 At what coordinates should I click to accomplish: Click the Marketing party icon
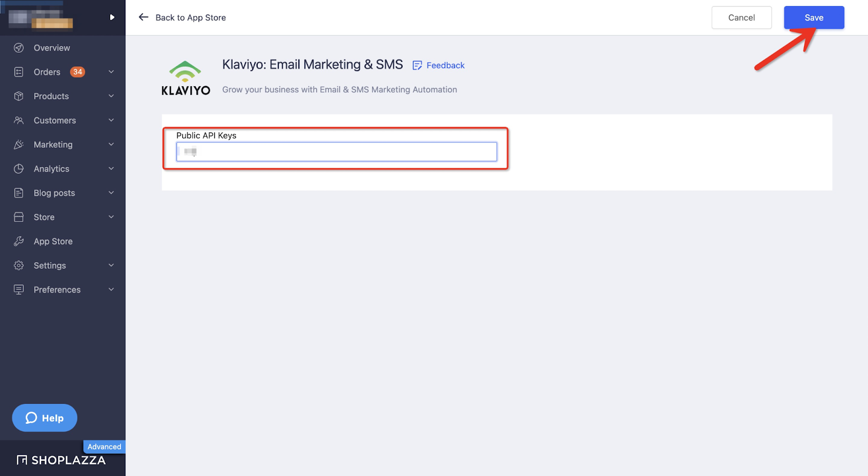click(19, 144)
